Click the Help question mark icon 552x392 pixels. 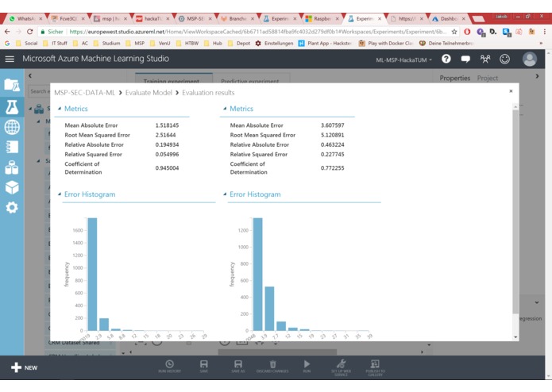pyautogui.click(x=446, y=59)
